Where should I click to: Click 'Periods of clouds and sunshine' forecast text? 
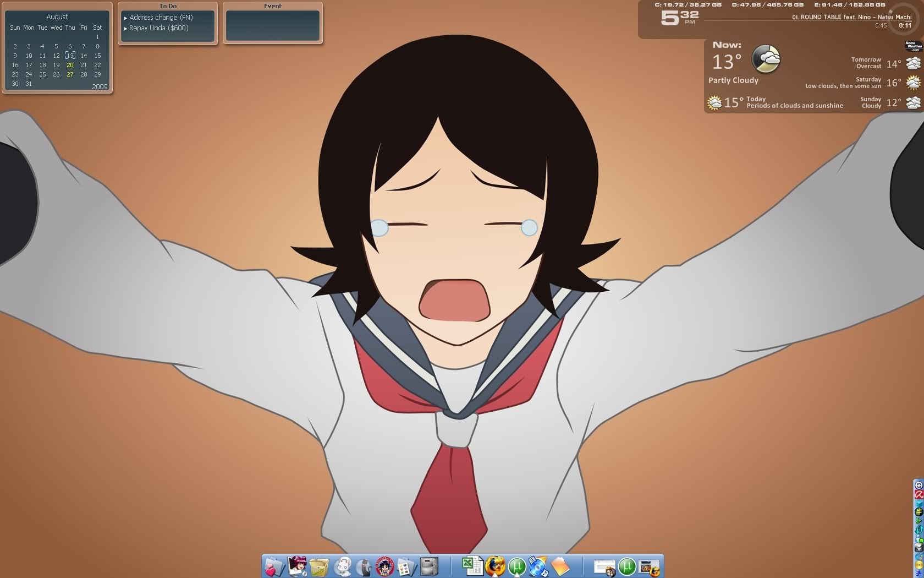[x=795, y=106]
